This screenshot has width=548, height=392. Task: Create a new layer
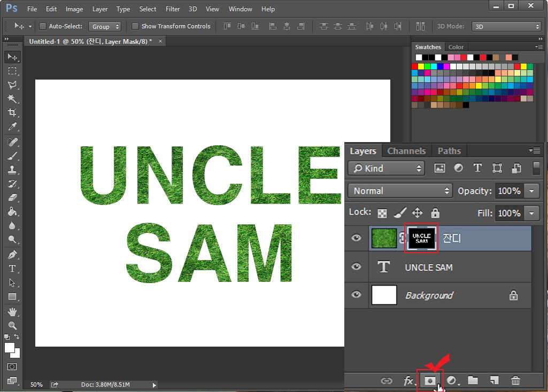click(494, 380)
